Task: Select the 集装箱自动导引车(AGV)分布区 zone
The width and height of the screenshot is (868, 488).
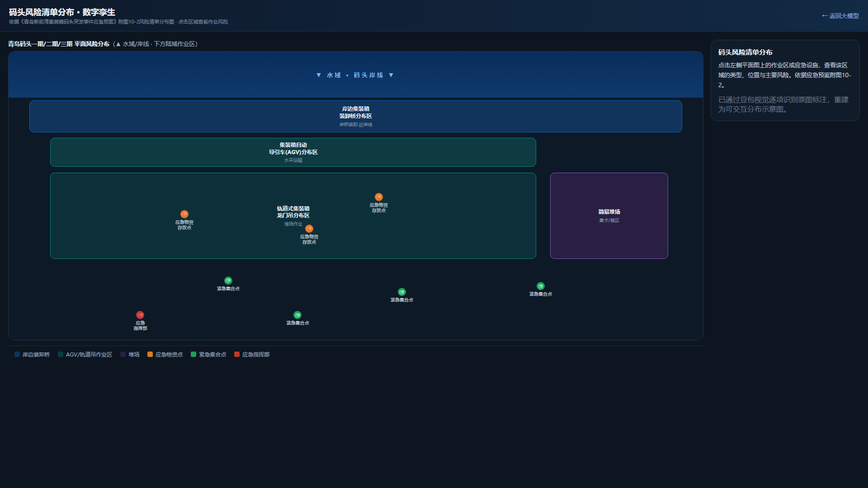Action: 293,152
